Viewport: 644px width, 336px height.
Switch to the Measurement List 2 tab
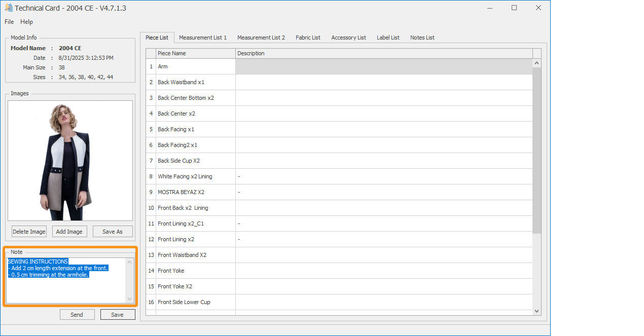click(261, 38)
